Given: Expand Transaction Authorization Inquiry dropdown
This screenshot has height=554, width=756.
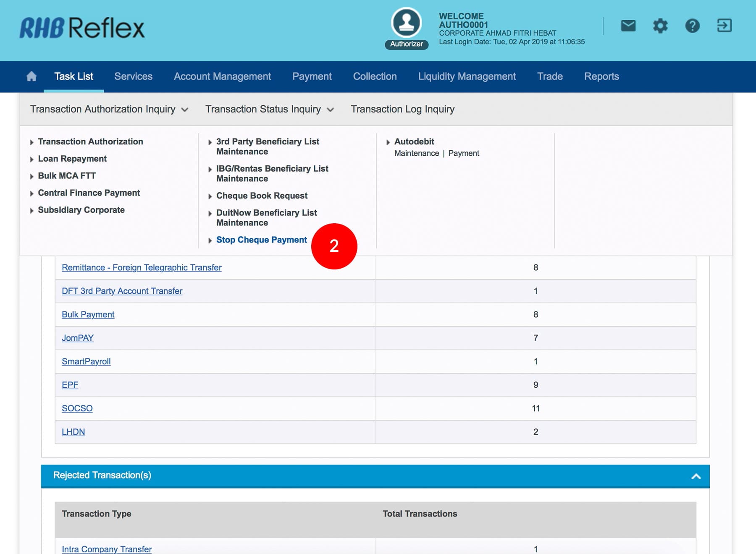Looking at the screenshot, I should pos(109,109).
